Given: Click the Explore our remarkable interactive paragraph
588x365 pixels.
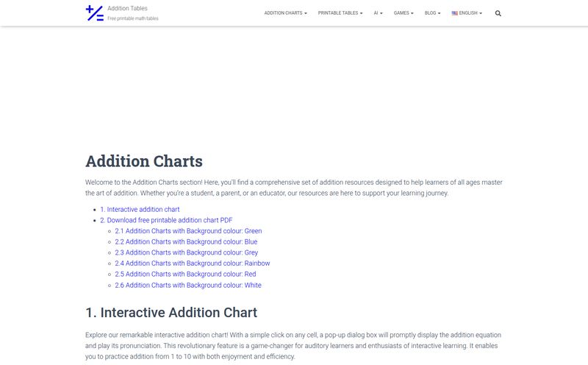Looking at the screenshot, I should 293,345.
